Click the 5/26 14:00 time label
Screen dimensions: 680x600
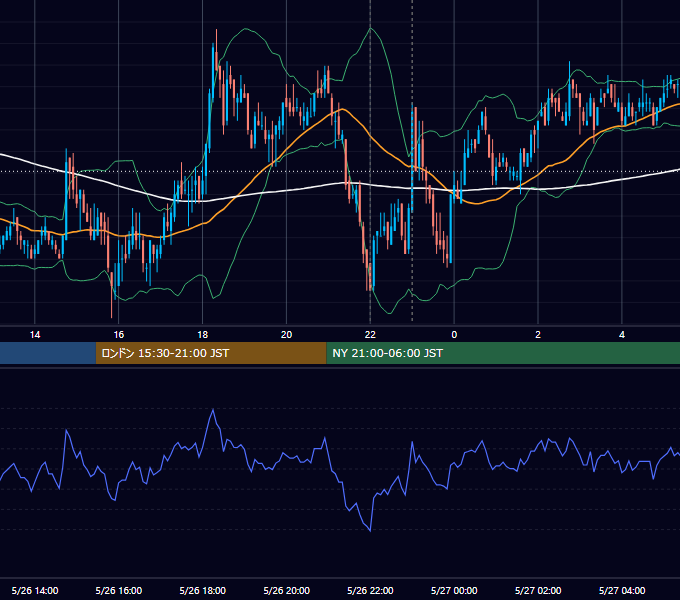tap(35, 590)
